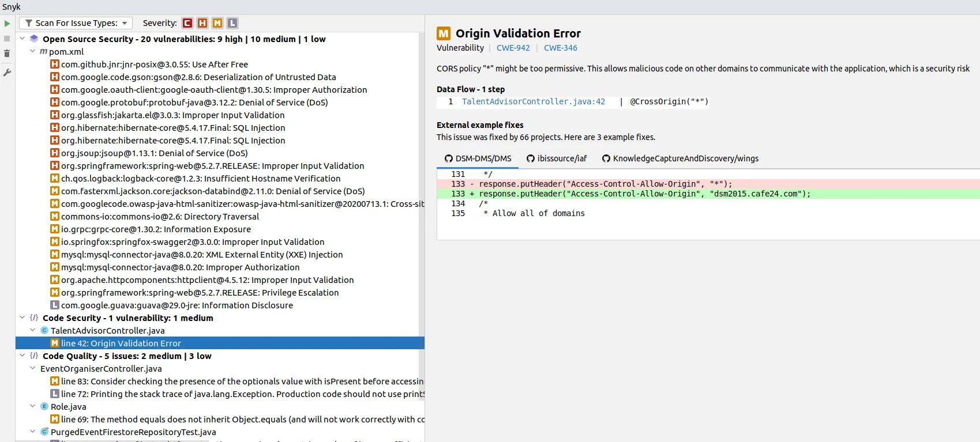980x442 pixels.
Task: Open TalentAdvisorController.java:42 data flow link
Action: pos(534,101)
